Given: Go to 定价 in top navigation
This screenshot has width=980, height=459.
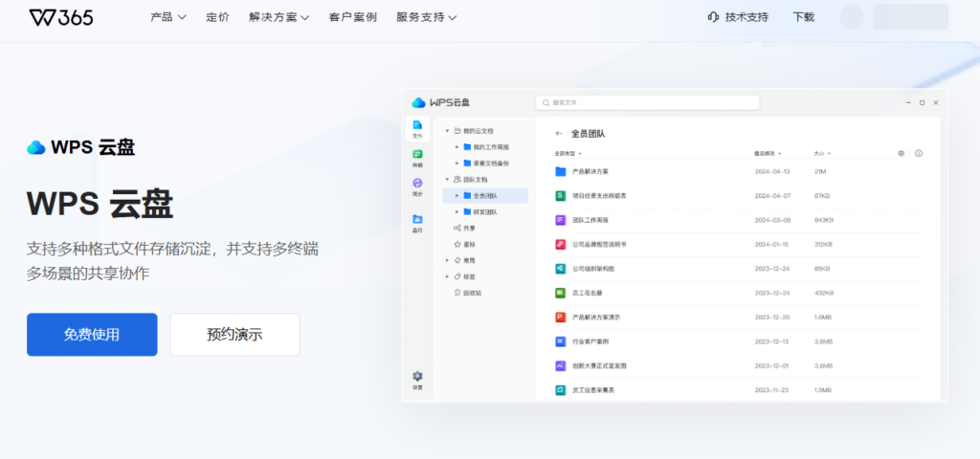Looking at the screenshot, I should click(x=217, y=17).
